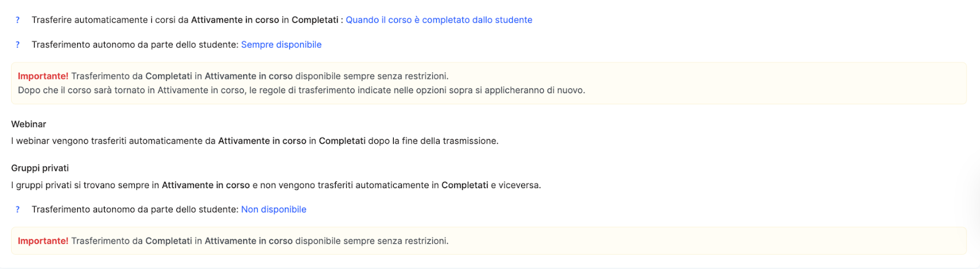Click the 'Dopo che il corso sarà tornato' line
This screenshot has height=269, width=980.
pyautogui.click(x=301, y=91)
